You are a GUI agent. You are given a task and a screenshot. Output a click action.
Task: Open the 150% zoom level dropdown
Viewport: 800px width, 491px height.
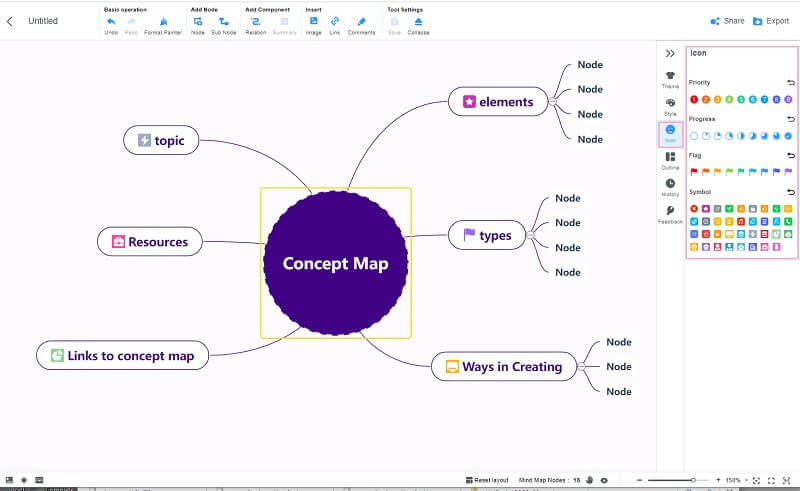[737, 480]
